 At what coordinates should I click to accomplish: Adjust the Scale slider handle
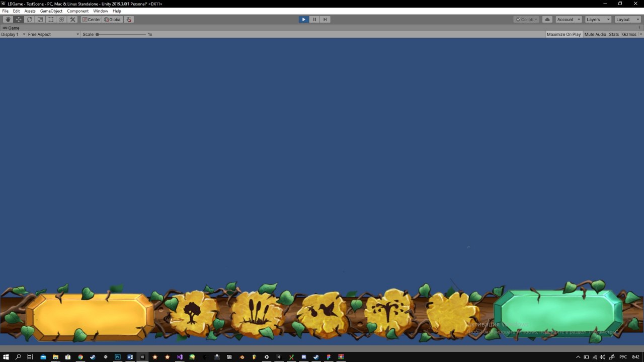[x=97, y=34]
